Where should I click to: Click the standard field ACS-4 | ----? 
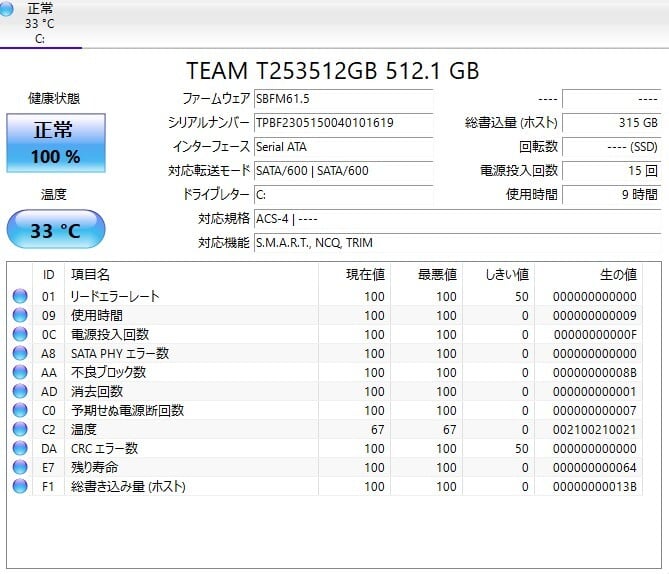coord(457,219)
